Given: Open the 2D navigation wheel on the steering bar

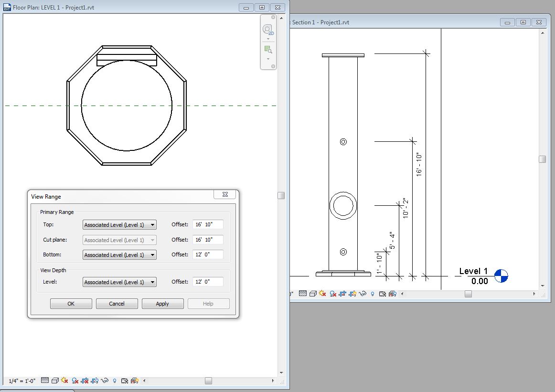Looking at the screenshot, I should pyautogui.click(x=267, y=30).
